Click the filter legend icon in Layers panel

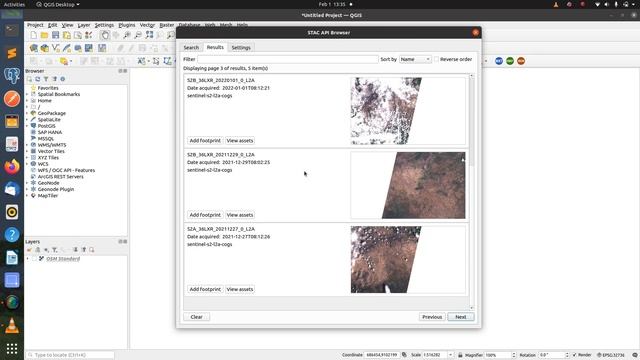(54, 250)
